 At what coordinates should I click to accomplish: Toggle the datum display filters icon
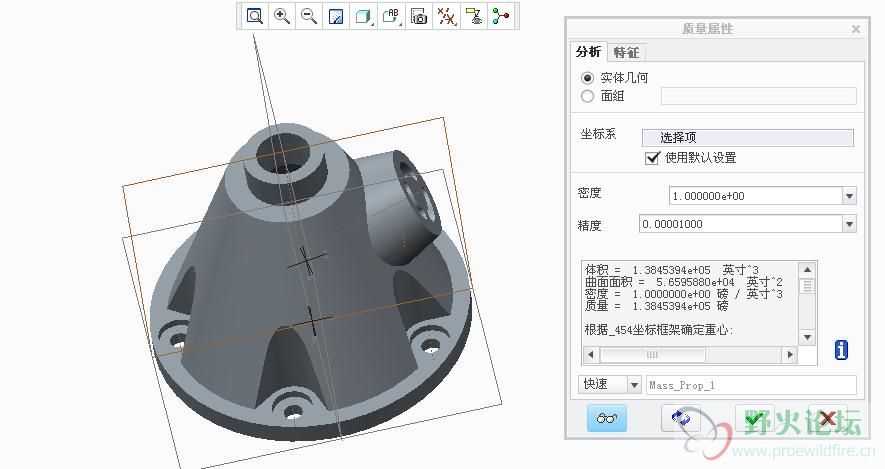click(446, 16)
